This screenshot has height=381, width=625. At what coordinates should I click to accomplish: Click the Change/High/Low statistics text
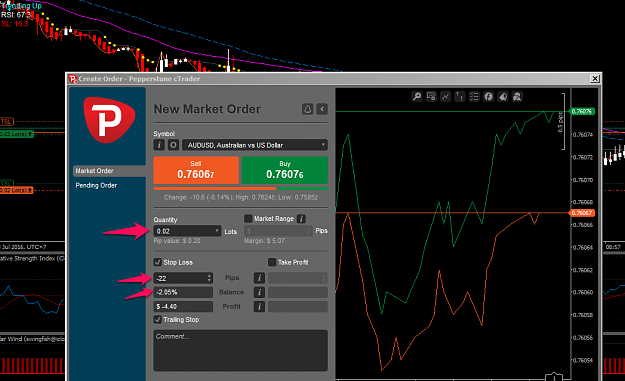(241, 197)
